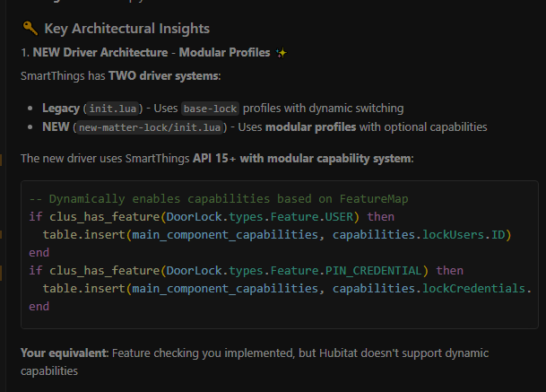
Task: Click PIN_CREDENTIAL in the second if statement
Action: click(378, 270)
